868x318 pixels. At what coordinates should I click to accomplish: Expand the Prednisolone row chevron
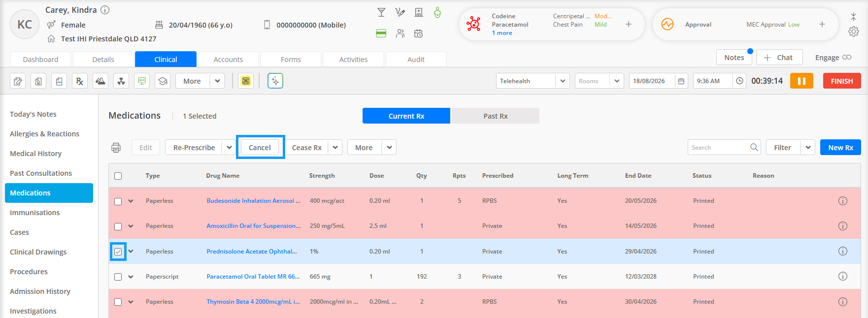[131, 251]
